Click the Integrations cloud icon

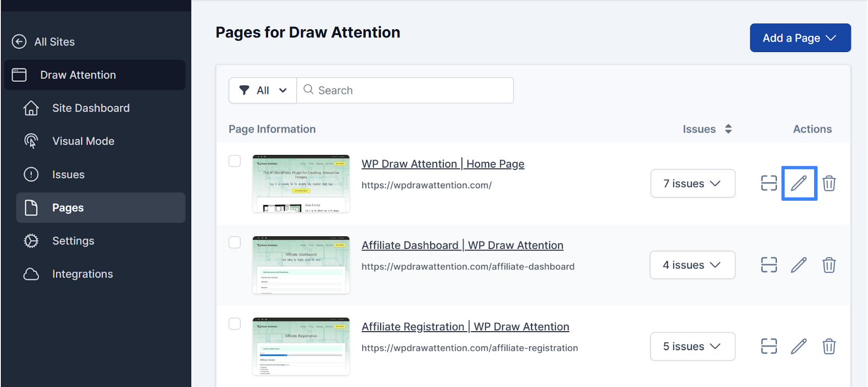pyautogui.click(x=31, y=274)
